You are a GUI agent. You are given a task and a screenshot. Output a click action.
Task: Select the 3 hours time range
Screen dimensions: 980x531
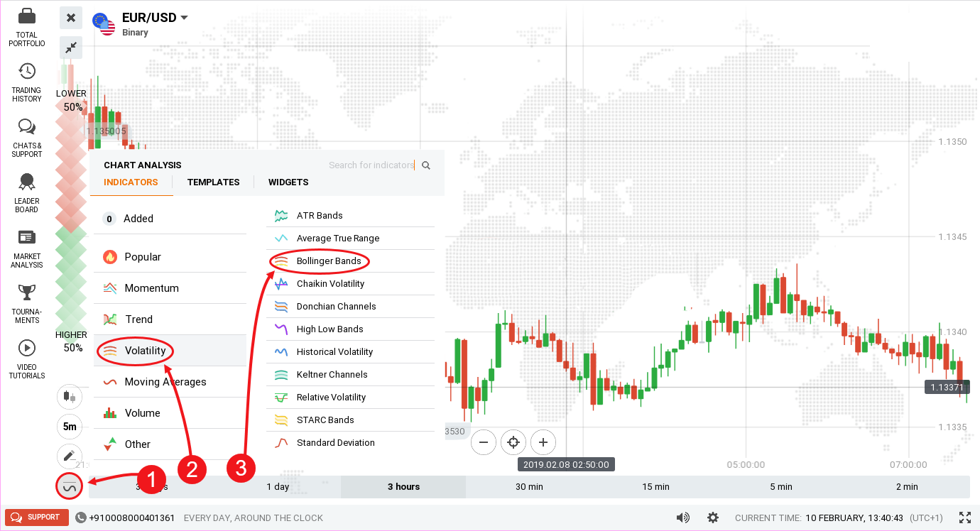[x=403, y=487]
